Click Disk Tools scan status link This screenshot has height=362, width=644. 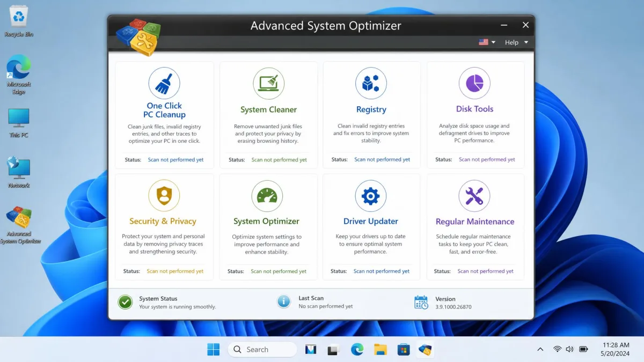pos(487,159)
